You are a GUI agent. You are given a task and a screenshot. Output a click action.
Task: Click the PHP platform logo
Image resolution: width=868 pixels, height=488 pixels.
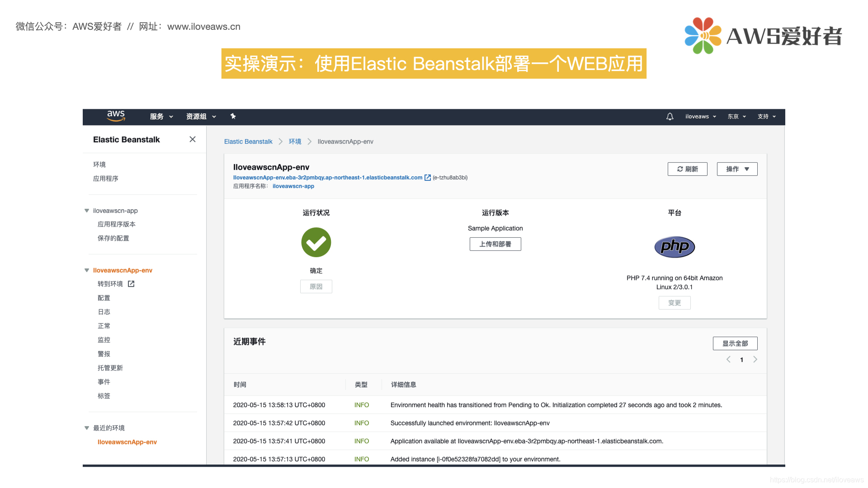coord(674,247)
